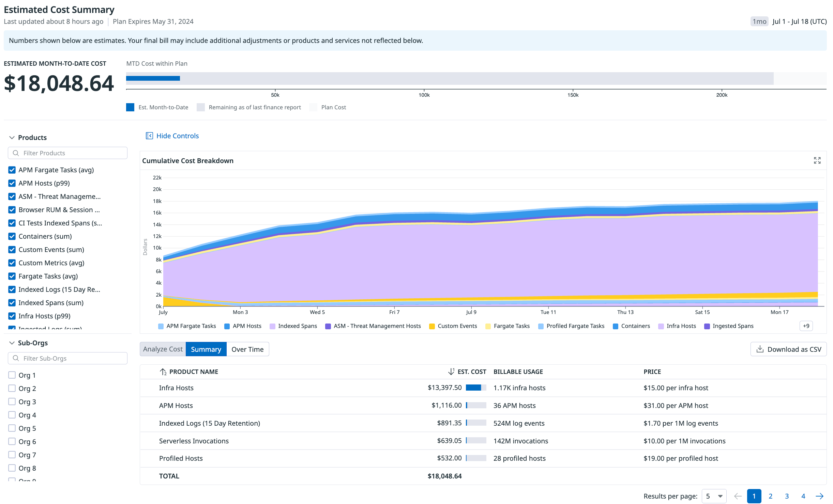Click the magnifier icon in Filter Products
833x504 pixels.
coord(16,153)
